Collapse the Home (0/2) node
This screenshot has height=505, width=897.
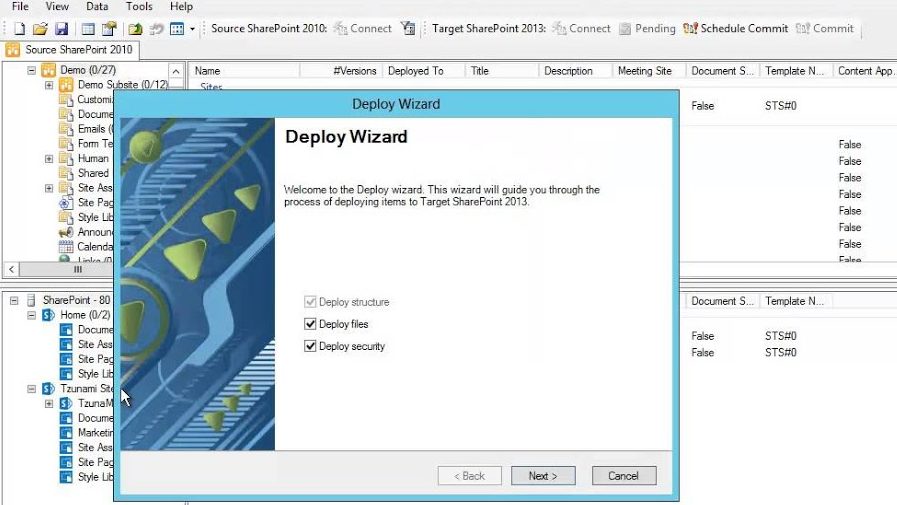(x=31, y=315)
